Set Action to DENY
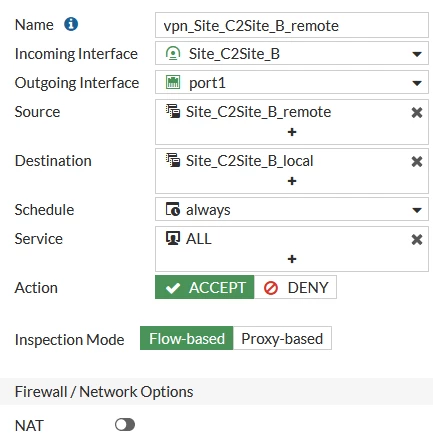433x439 pixels. coord(295,287)
